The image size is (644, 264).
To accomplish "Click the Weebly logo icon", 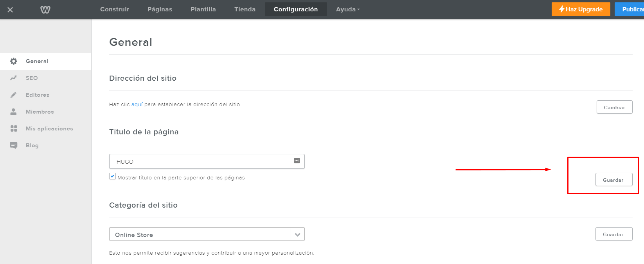I will (45, 9).
